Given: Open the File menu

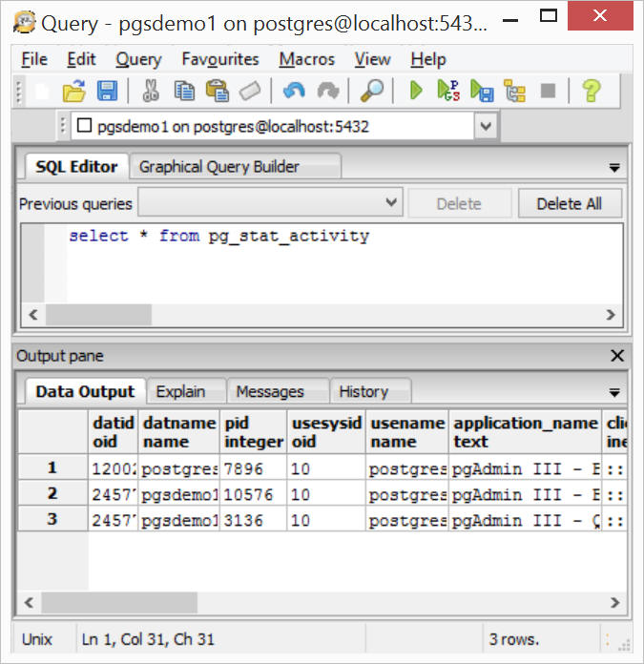Looking at the screenshot, I should pyautogui.click(x=34, y=59).
